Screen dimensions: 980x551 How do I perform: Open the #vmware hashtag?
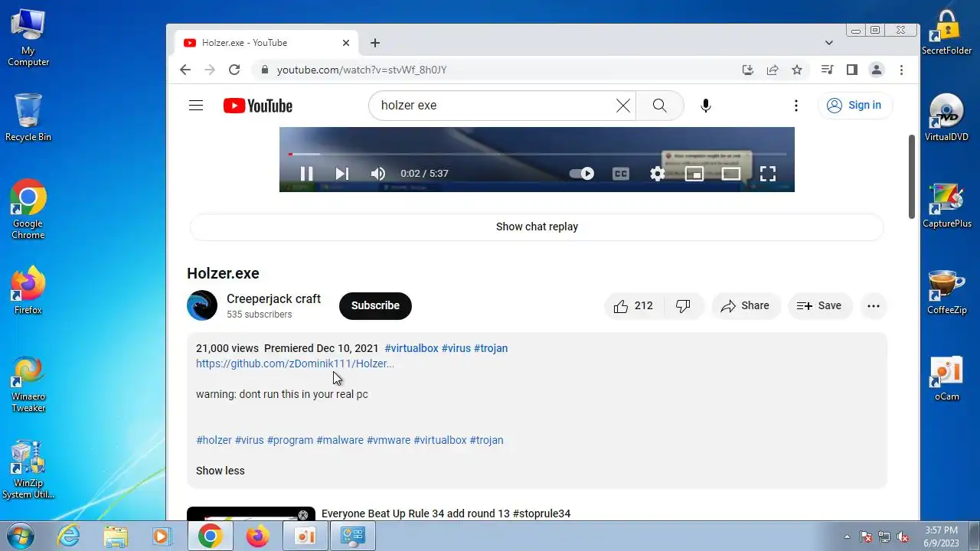tap(388, 440)
